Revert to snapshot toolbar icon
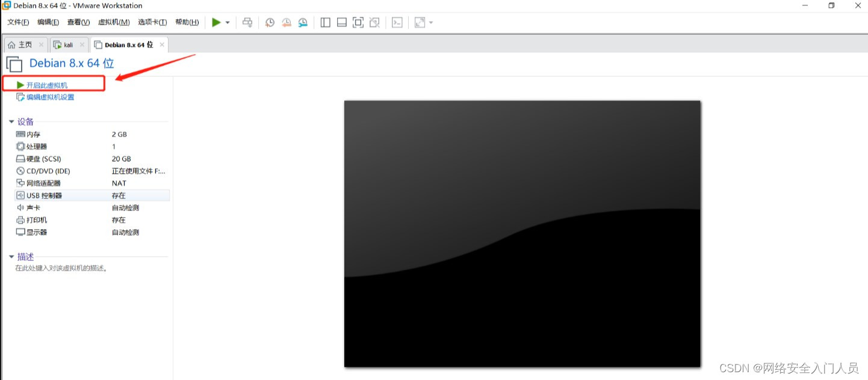Image resolution: width=868 pixels, height=380 pixels. (x=287, y=22)
